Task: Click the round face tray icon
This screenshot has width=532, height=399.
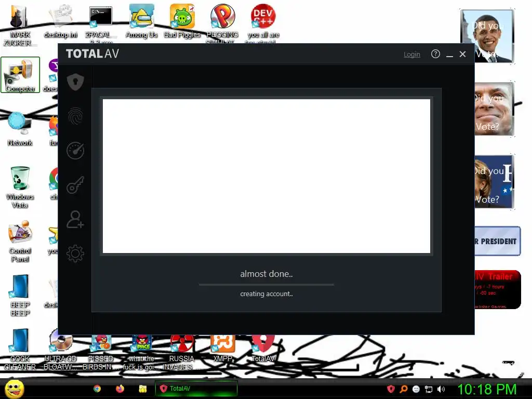Action: coord(416,389)
